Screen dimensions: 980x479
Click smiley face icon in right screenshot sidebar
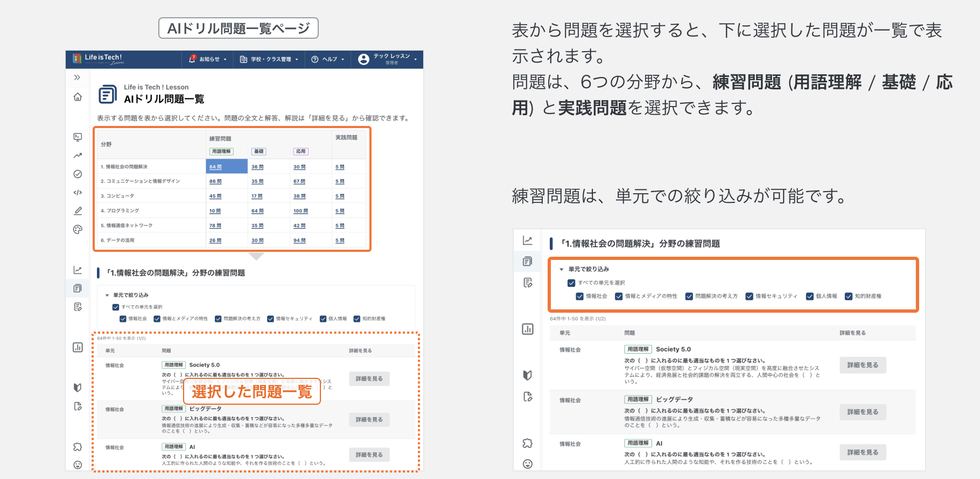528,464
